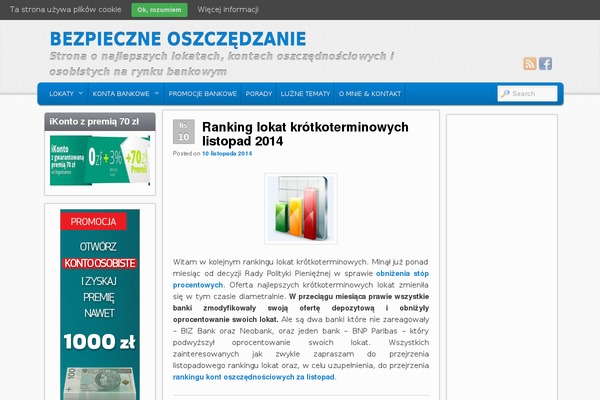Open Więcej informacji cookie link

228,10
